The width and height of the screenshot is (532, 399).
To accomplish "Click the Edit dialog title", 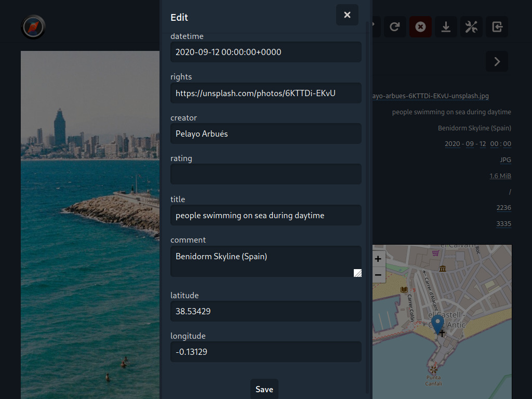I will click(x=179, y=17).
